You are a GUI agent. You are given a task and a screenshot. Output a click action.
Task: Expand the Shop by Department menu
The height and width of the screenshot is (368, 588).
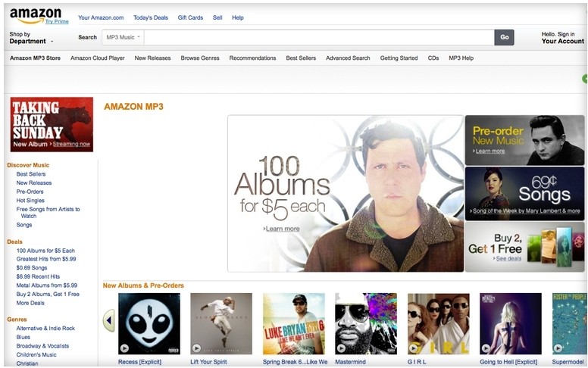(x=31, y=37)
